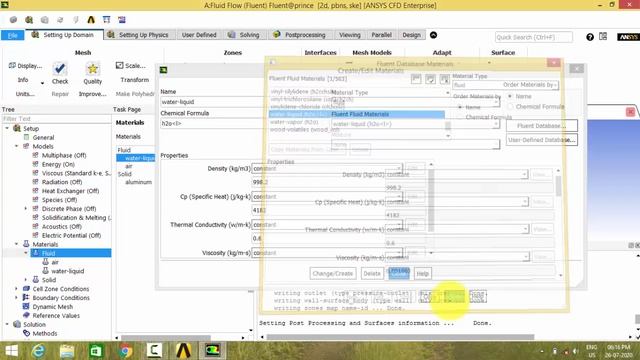Screen dimensions: 640x360
Task: Click the Fluent Database... button
Action: 542,126
